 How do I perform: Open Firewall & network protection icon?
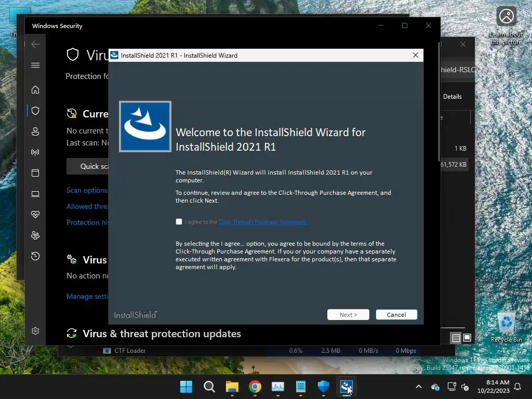[x=35, y=152]
